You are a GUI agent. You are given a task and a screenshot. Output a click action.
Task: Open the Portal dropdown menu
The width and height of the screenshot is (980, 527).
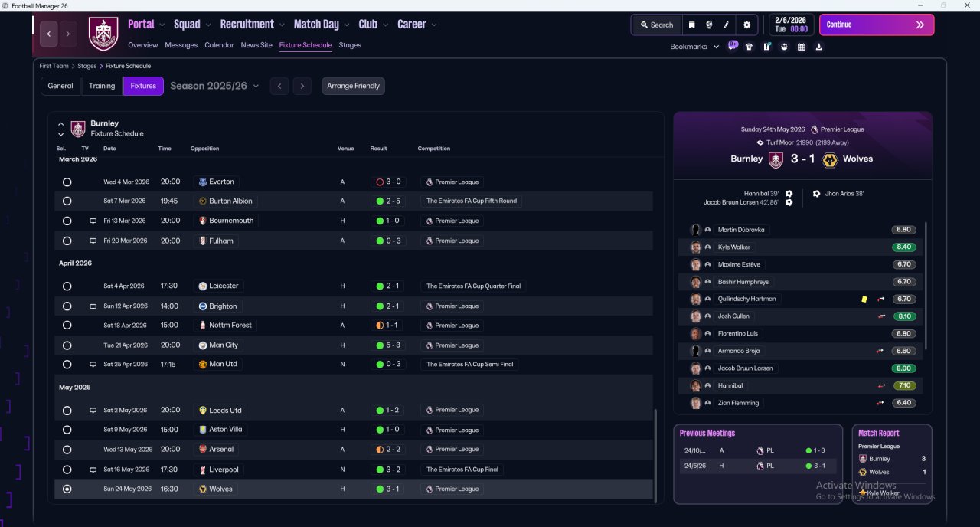coord(146,25)
